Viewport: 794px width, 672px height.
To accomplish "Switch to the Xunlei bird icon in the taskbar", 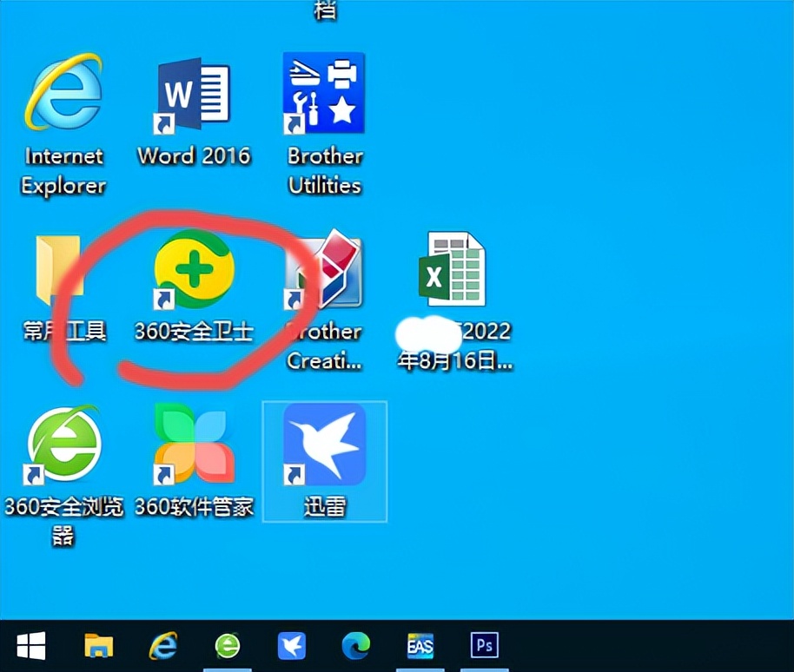I will click(292, 646).
